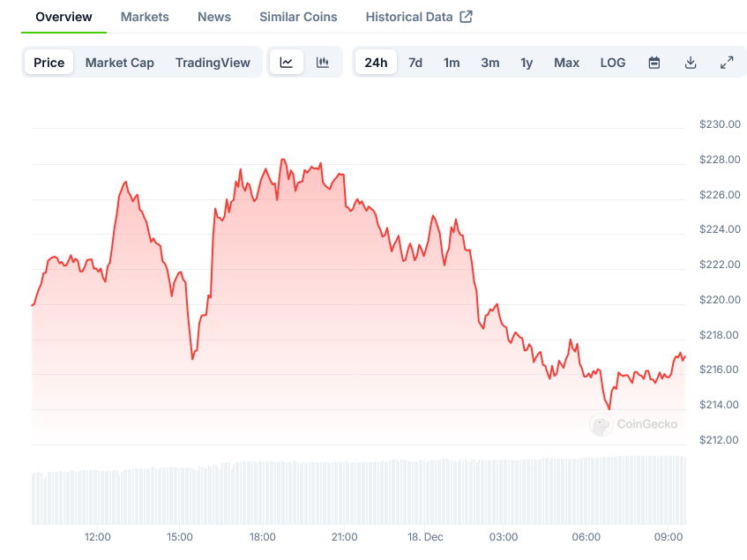This screenshot has width=747, height=560.
Task: Select the Price view toggle
Action: [49, 63]
